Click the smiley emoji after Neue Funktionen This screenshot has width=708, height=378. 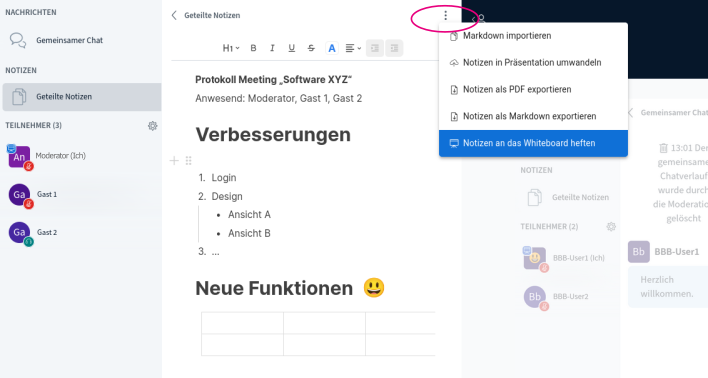point(374,288)
